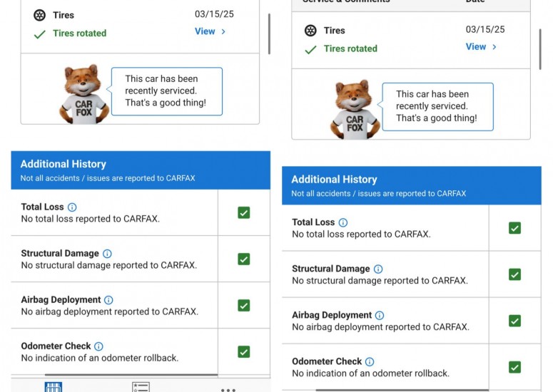Tap the blue highlighted bottom navigation icon

pyautogui.click(x=54, y=387)
